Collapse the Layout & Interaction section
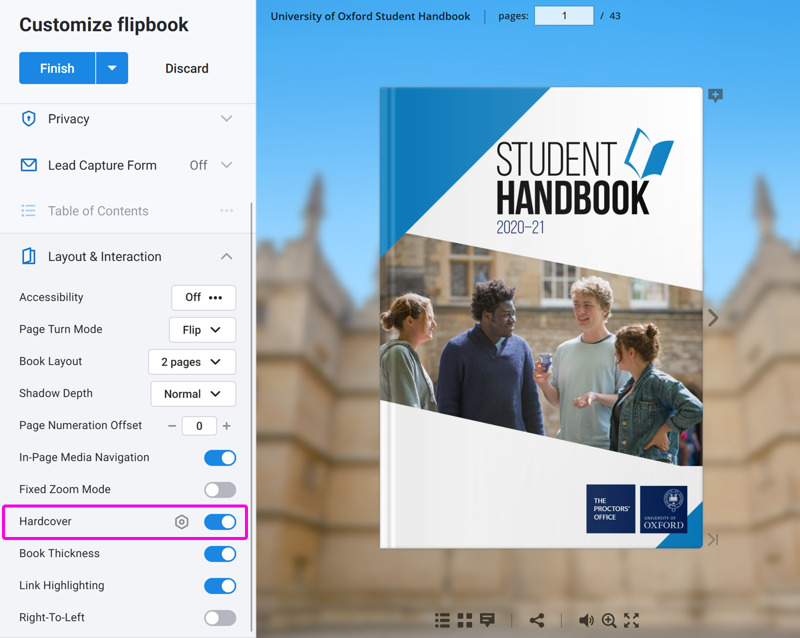Screen dimensions: 800x638 (226, 257)
